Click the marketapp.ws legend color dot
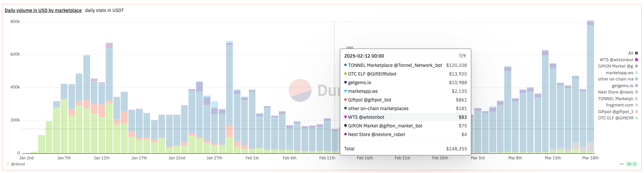This screenshot has height=173, width=644. click(636, 73)
